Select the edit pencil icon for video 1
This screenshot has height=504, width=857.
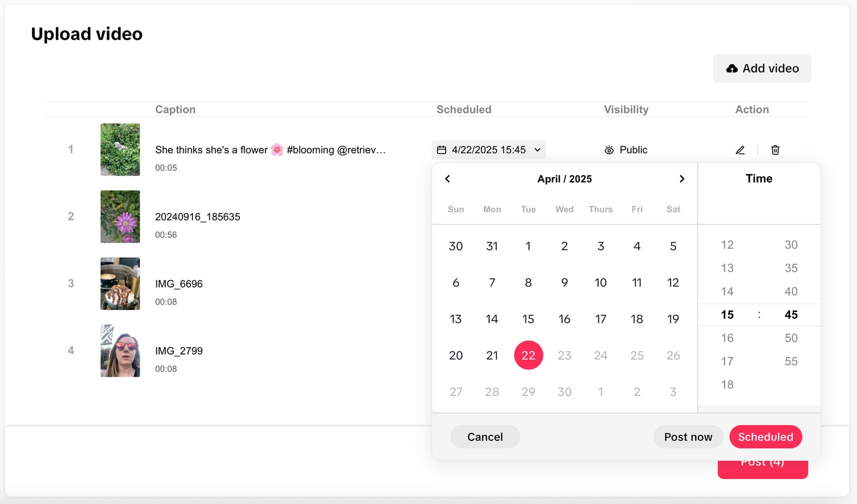[740, 150]
